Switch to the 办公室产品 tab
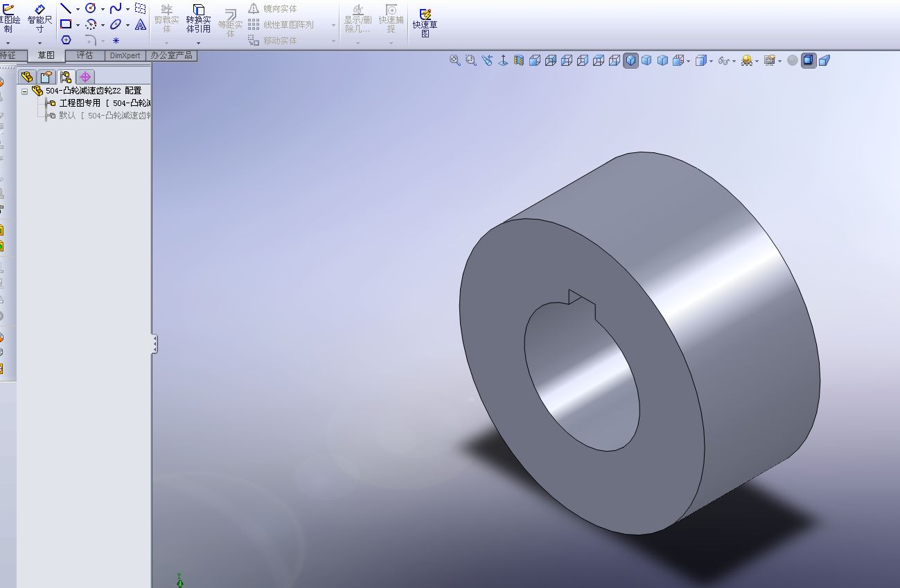 click(171, 55)
